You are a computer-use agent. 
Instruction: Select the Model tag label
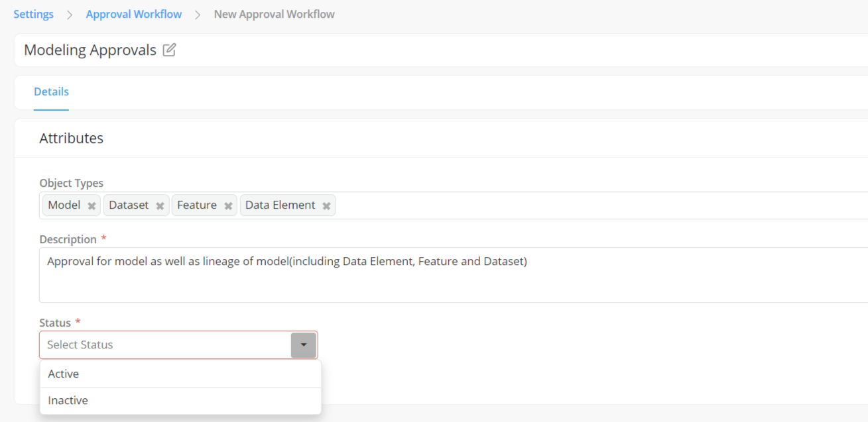(64, 205)
